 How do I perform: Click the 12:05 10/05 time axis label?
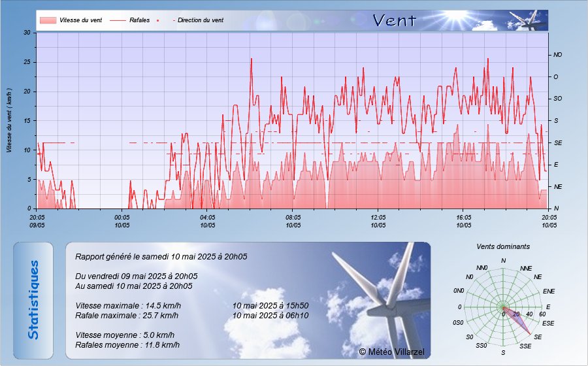[378, 222]
